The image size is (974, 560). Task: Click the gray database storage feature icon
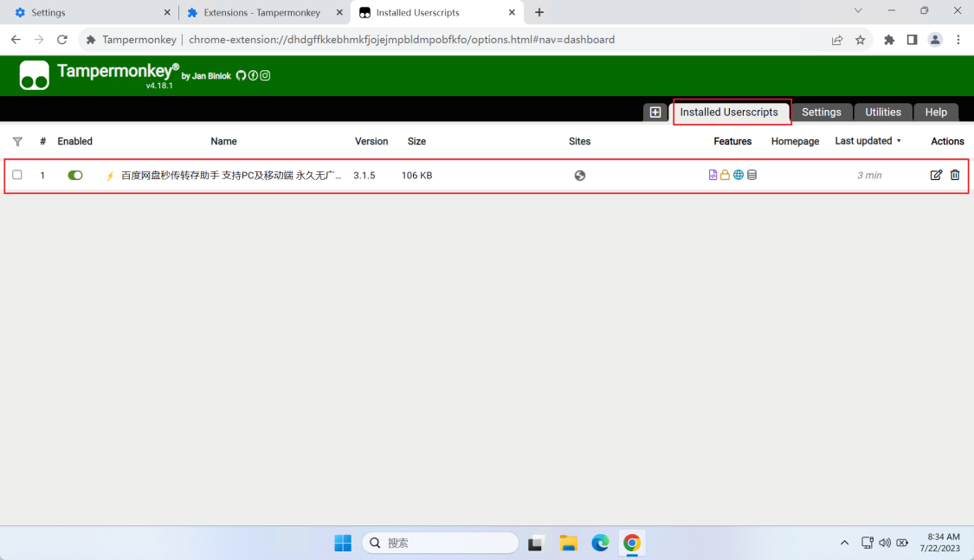coord(751,175)
